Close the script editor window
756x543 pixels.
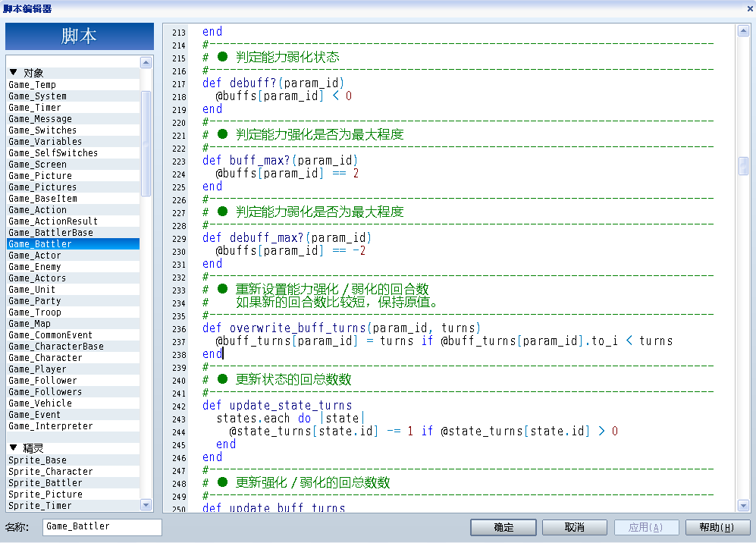pyautogui.click(x=750, y=8)
